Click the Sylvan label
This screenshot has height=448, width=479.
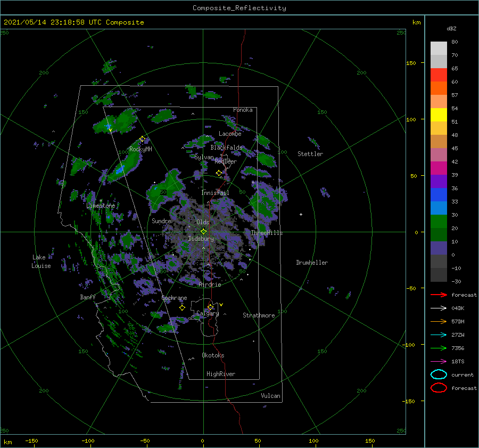pyautogui.click(x=204, y=157)
